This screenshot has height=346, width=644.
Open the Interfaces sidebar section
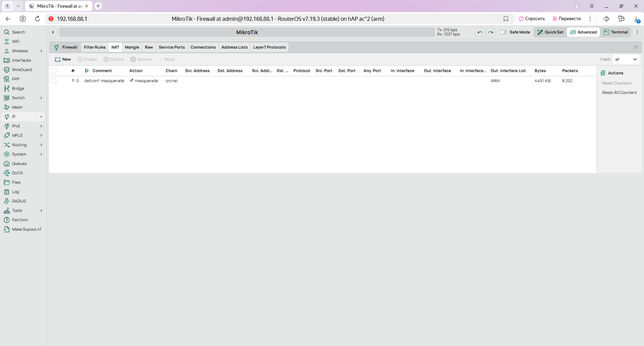(x=21, y=60)
